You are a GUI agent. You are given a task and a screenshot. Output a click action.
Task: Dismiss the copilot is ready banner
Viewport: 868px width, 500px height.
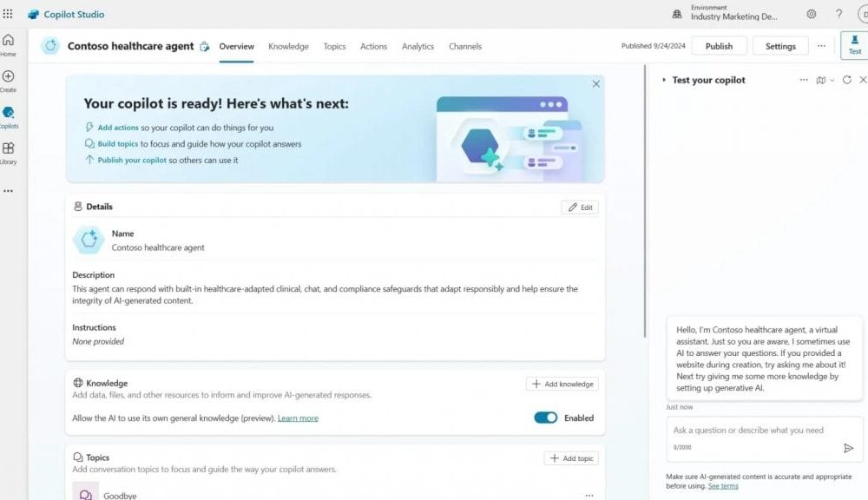tap(596, 84)
